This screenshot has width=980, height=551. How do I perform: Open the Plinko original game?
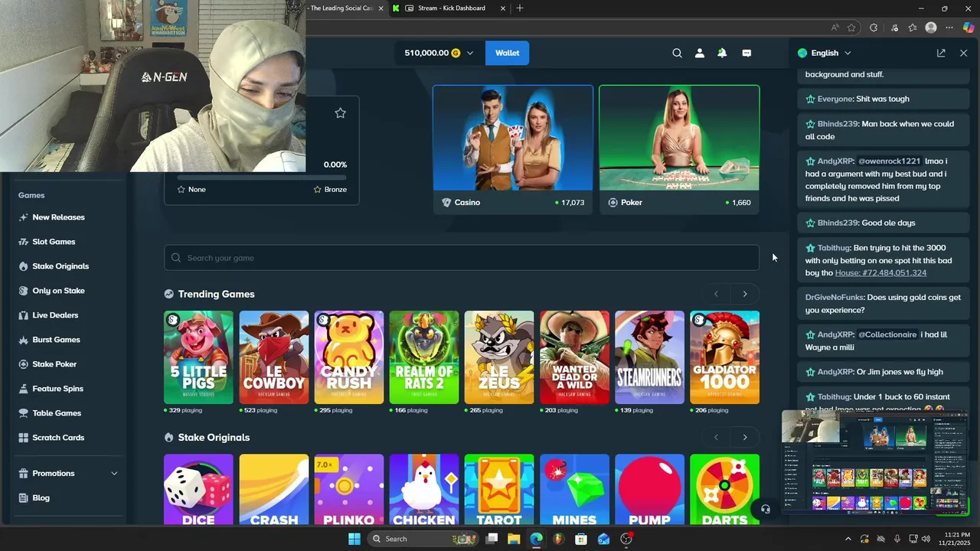click(x=348, y=490)
